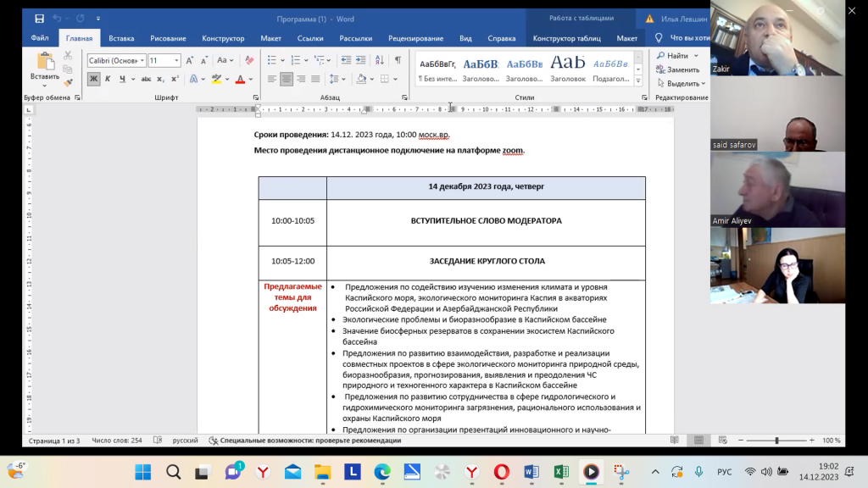
Task: Apply the Заголовок title style
Action: [567, 69]
